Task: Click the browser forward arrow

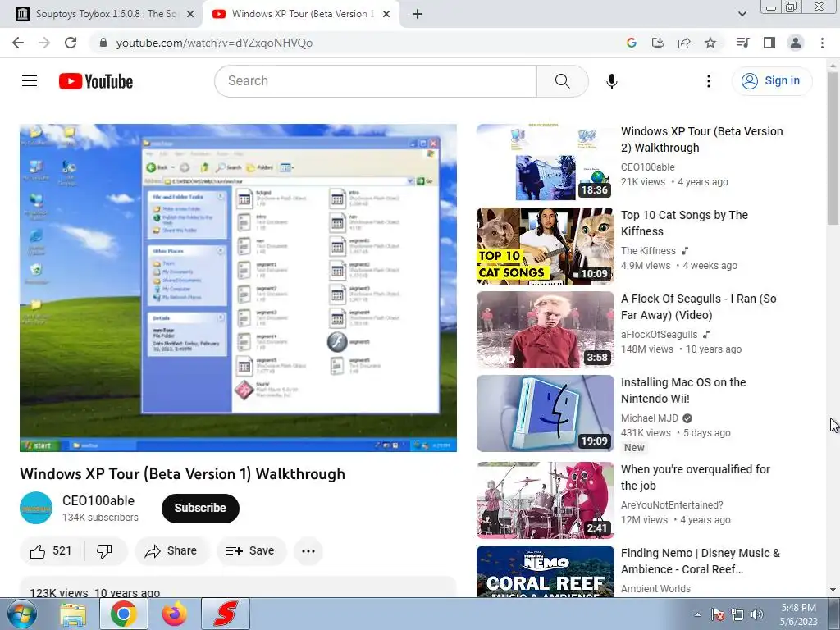Action: pos(44,43)
